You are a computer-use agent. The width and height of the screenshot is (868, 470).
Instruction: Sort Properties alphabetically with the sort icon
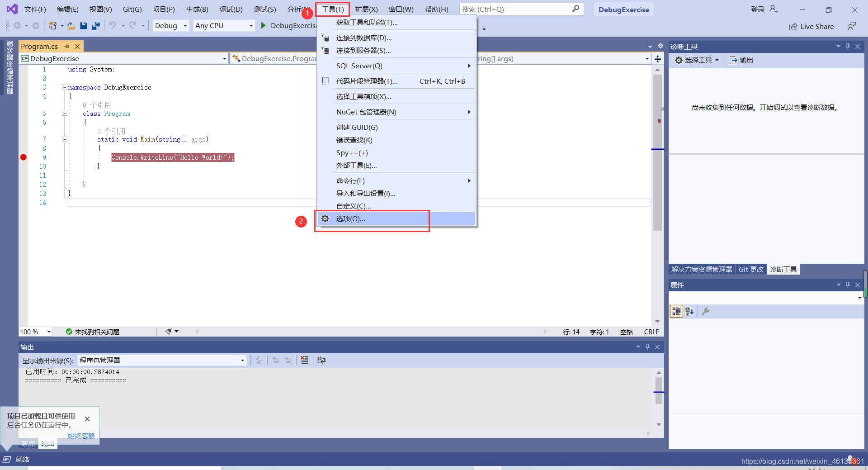[689, 311]
